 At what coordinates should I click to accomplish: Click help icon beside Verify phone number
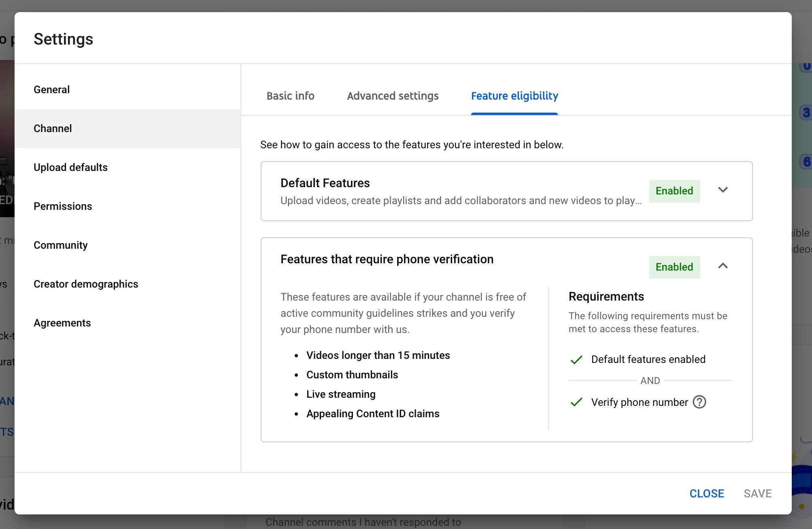click(699, 402)
